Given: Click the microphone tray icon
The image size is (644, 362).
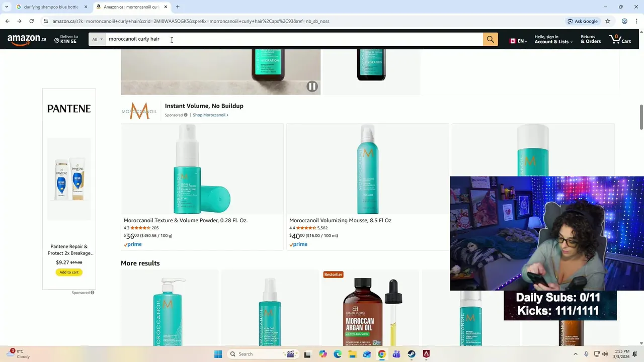Looking at the screenshot, I should (x=586, y=354).
